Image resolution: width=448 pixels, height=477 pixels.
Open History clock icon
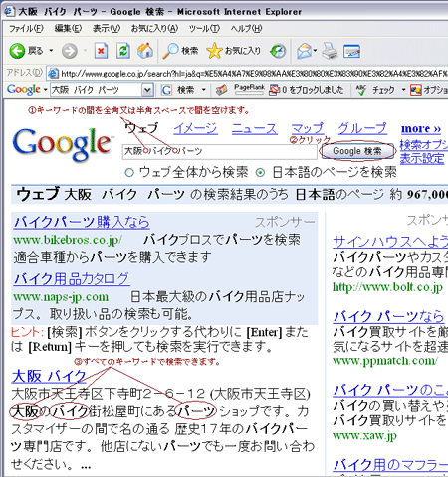[x=278, y=51]
